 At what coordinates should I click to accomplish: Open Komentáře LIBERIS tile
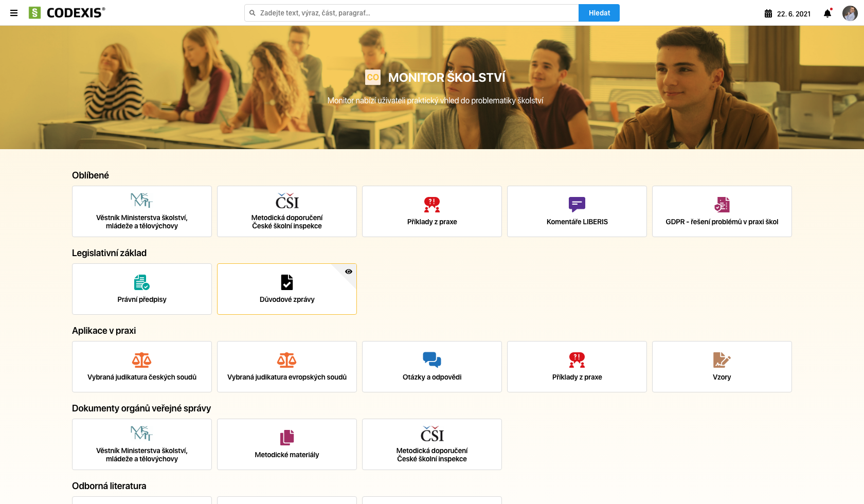577,211
